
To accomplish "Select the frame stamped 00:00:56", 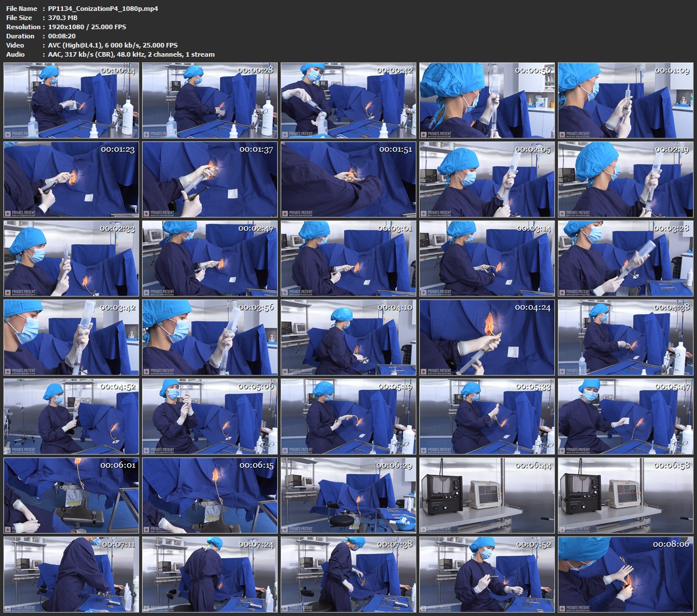I will tap(487, 100).
